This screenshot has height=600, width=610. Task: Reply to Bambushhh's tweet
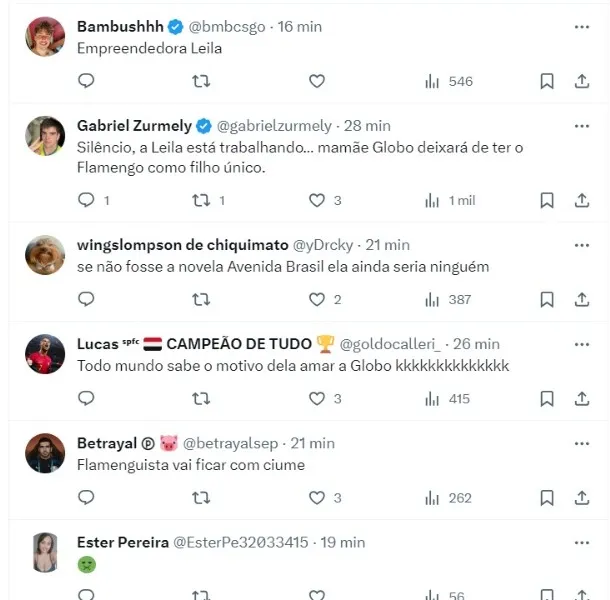[86, 81]
